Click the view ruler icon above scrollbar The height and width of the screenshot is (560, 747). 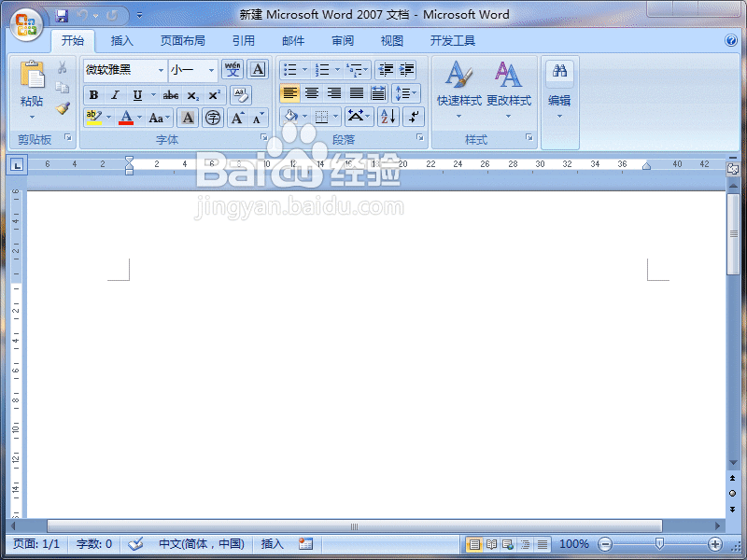(x=733, y=169)
